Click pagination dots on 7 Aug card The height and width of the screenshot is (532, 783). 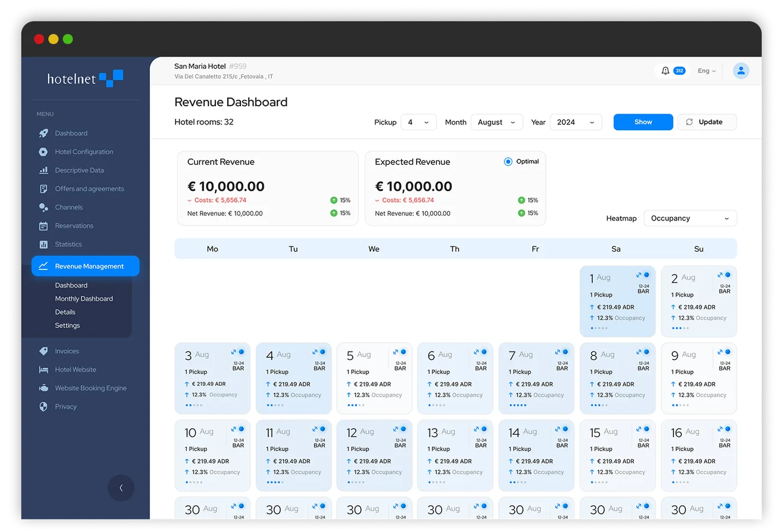click(518, 405)
